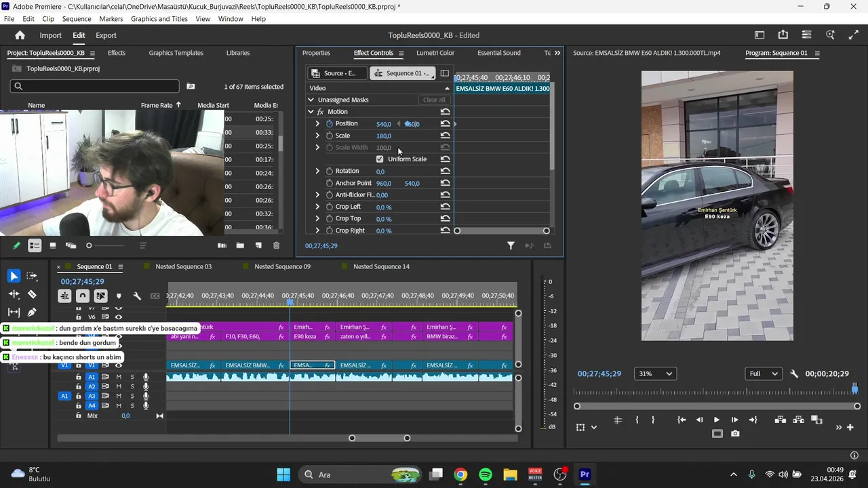The height and width of the screenshot is (488, 868).
Task: Delete selected item with trash icon
Action: [276, 245]
